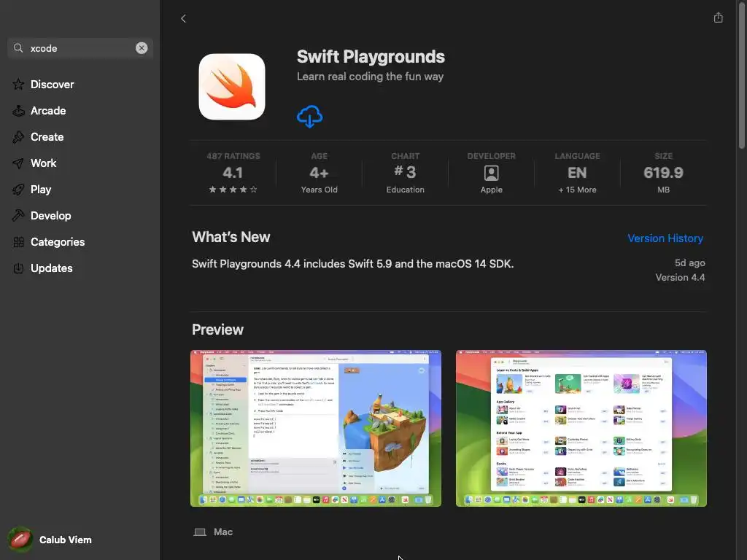The width and height of the screenshot is (747, 560).
Task: Switch to the Work section
Action: [x=43, y=163]
